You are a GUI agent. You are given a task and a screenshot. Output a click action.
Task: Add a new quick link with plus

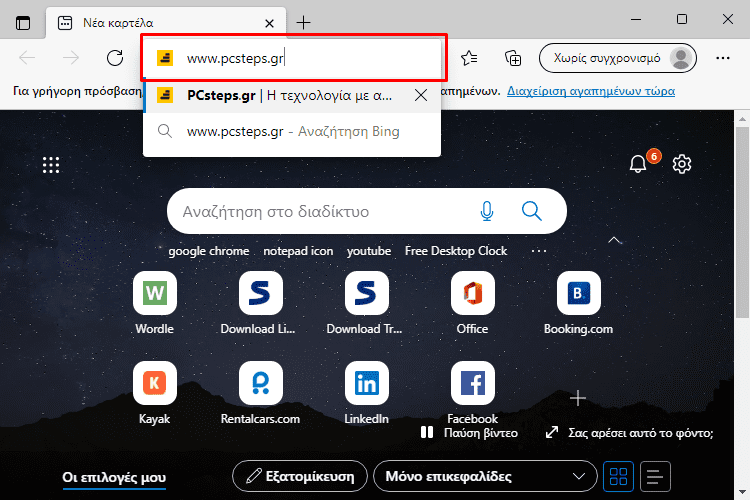578,398
